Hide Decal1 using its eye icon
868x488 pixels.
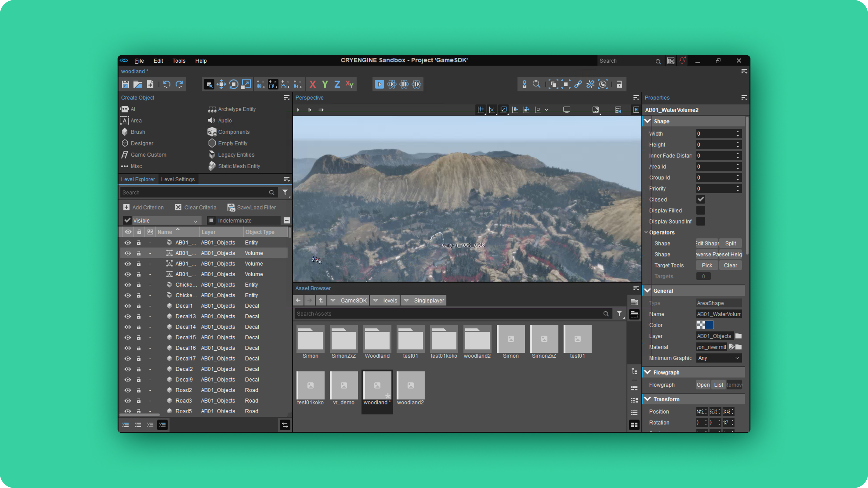tap(128, 306)
